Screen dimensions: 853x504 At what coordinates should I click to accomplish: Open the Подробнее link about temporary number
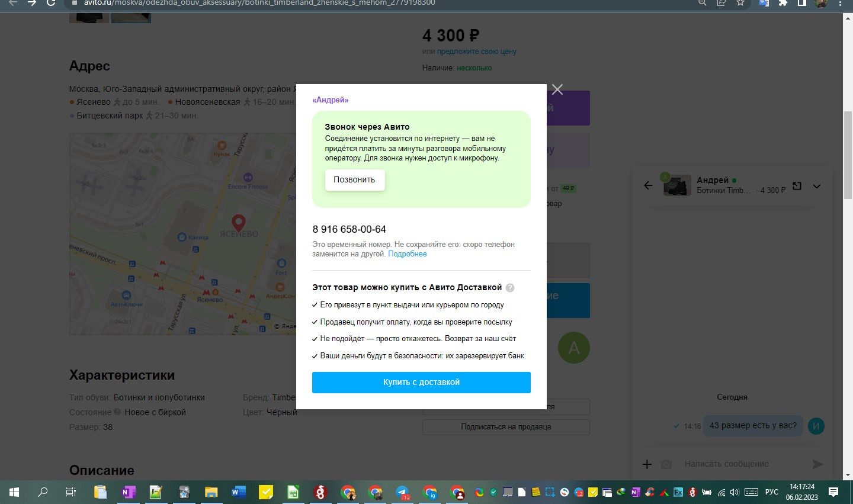(x=407, y=254)
